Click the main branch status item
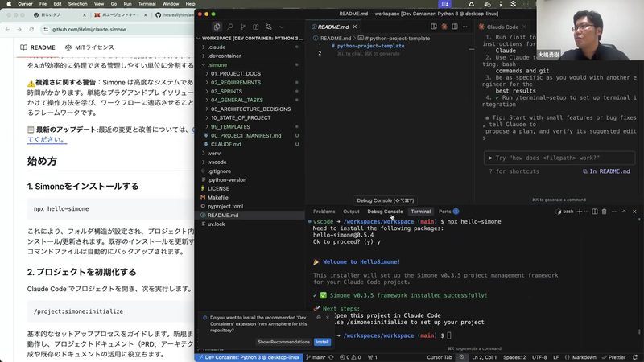Screen dimensions: 644x362 [x=316, y=357]
